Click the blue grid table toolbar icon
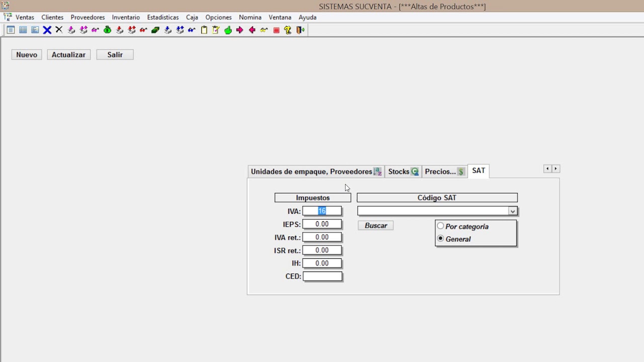 pyautogui.click(x=23, y=30)
